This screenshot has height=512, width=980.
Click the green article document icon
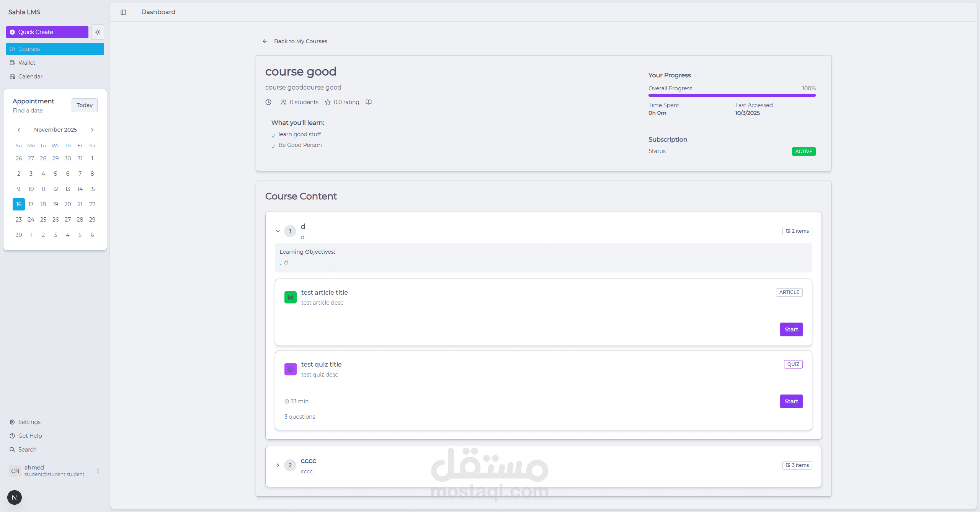tap(291, 297)
